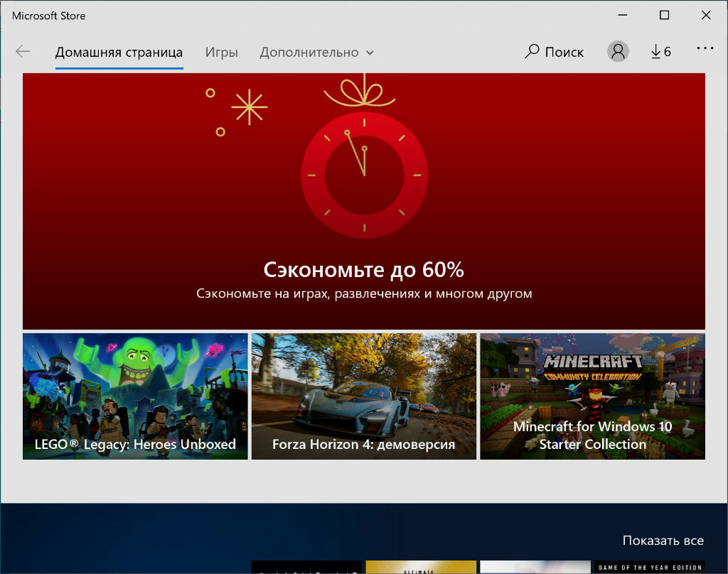Open the three-dot more options menu

[x=705, y=48]
